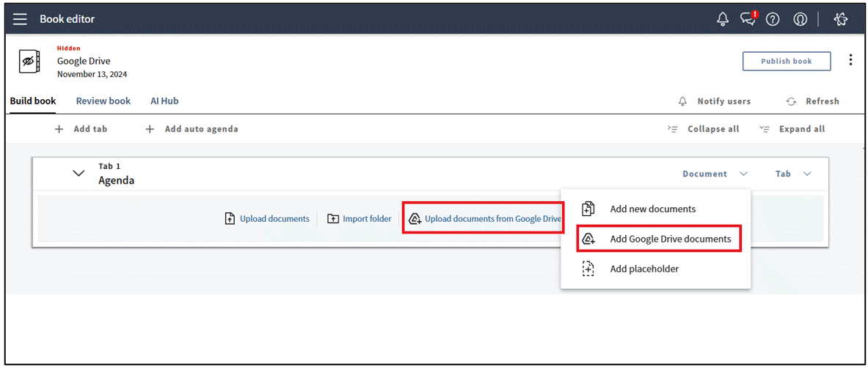
Task: Open the three-dot more options menu
Action: pos(850,60)
